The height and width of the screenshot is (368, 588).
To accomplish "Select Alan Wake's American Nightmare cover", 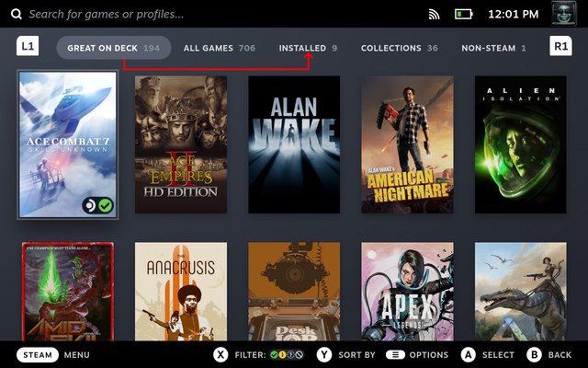I will [x=407, y=144].
